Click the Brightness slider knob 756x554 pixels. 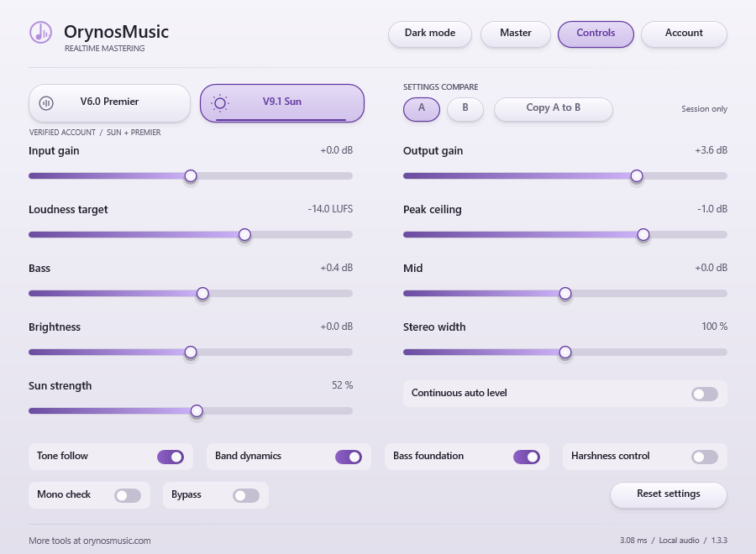[x=191, y=353]
